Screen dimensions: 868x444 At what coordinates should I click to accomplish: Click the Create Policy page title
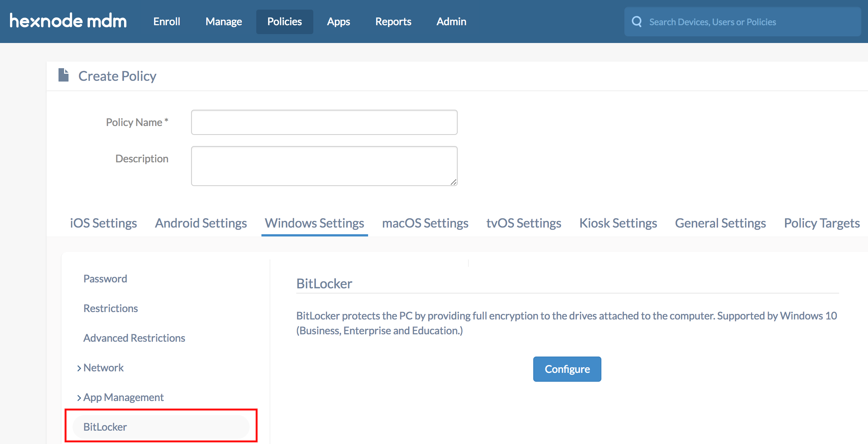[117, 76]
